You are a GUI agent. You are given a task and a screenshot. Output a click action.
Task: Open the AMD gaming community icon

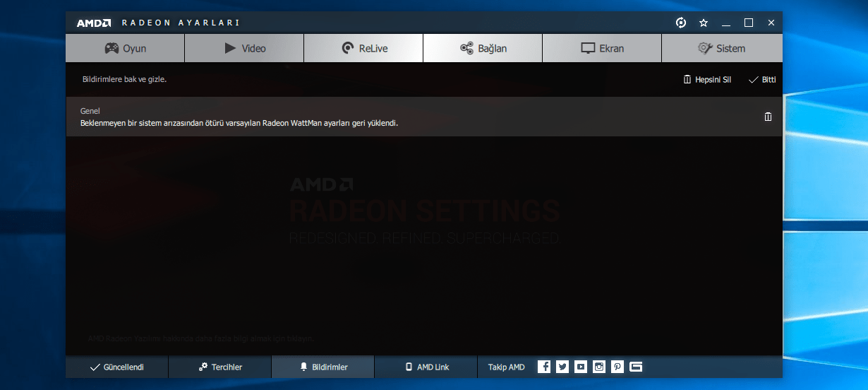[636, 367]
